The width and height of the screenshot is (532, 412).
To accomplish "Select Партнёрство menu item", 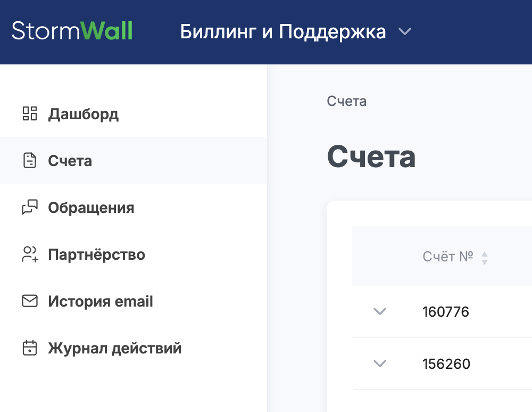I will pyautogui.click(x=96, y=254).
